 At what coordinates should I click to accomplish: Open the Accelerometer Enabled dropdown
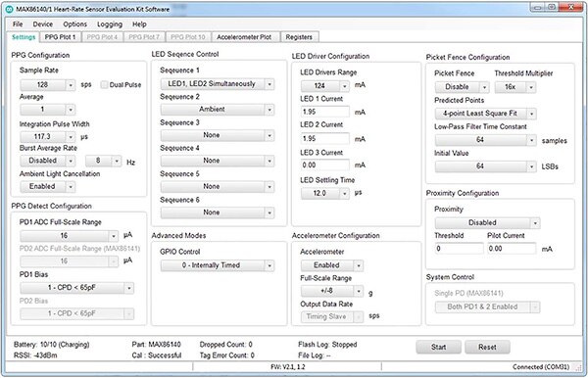[x=332, y=265]
